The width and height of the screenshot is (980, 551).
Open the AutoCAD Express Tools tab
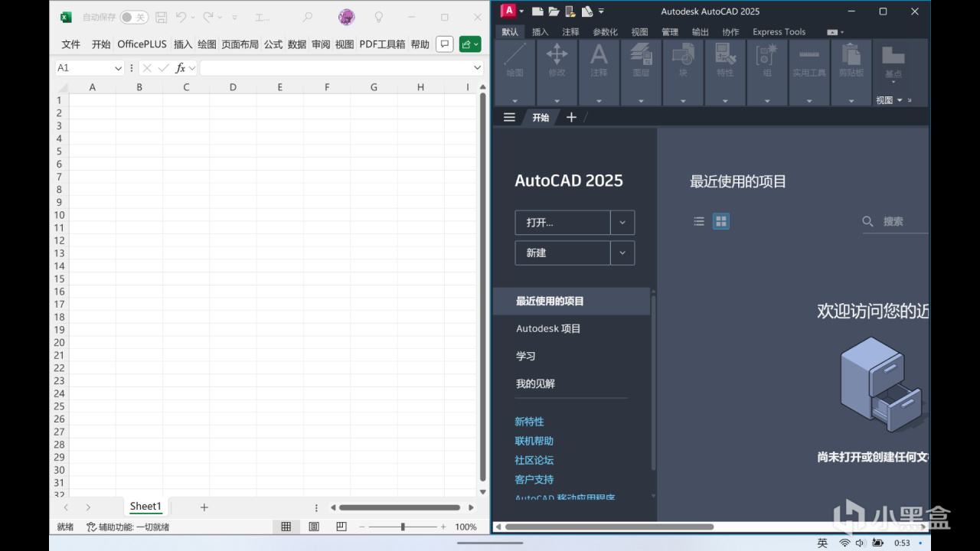coord(779,32)
